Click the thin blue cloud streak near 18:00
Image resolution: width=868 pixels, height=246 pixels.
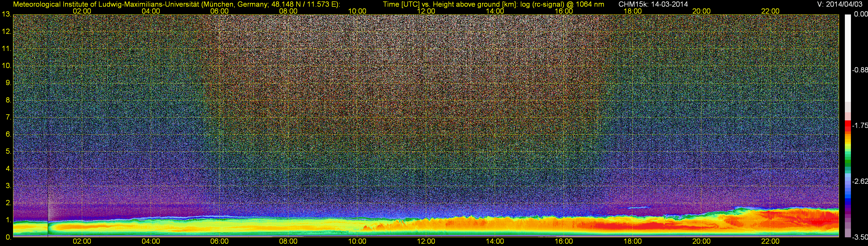click(639, 207)
